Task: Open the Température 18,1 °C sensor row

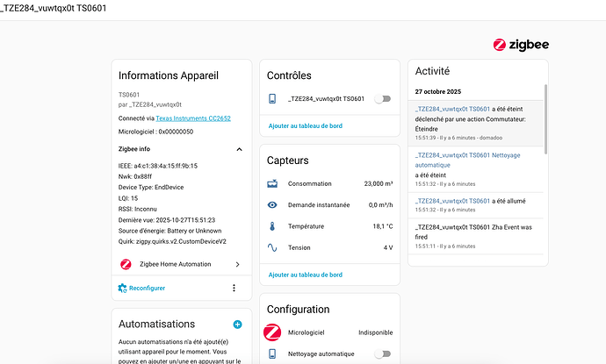Action: coord(330,226)
